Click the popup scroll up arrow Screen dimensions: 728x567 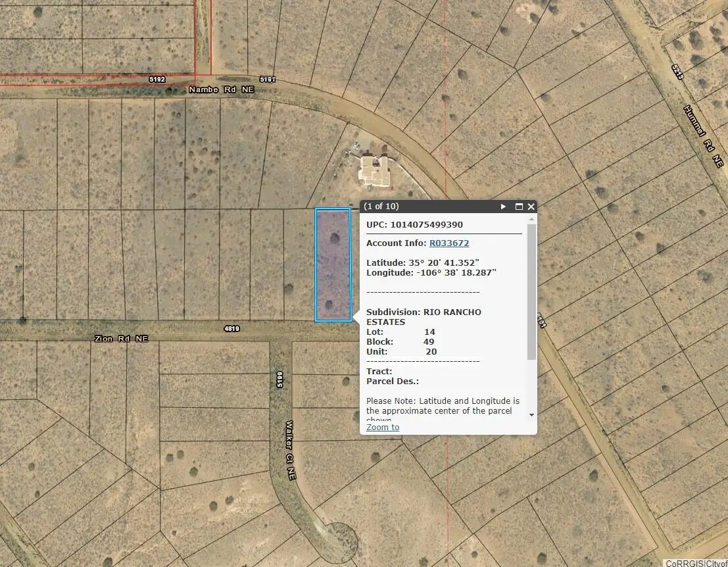click(x=531, y=220)
